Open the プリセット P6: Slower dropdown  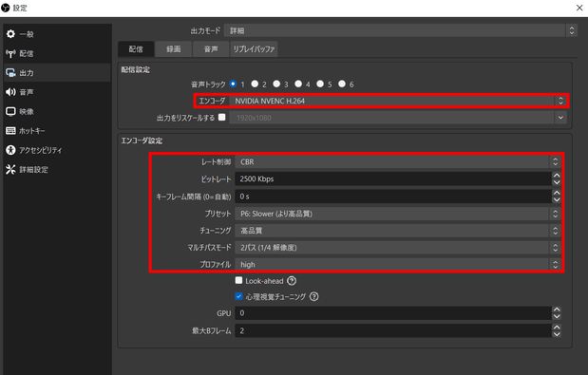(397, 214)
